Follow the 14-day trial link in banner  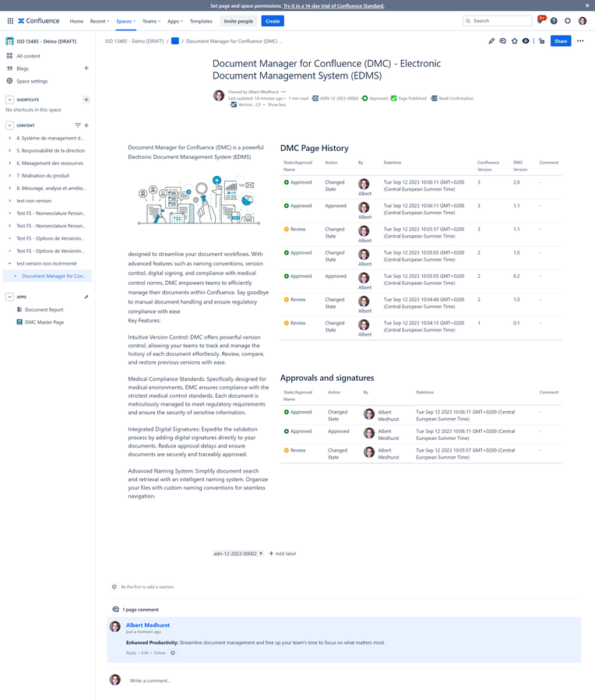coord(334,5)
